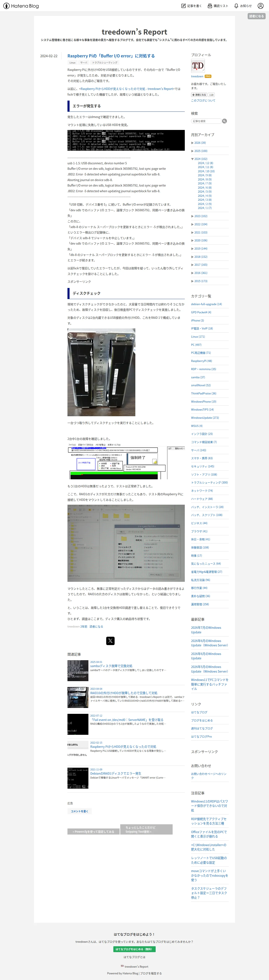
Task: Click the Hatena Blog logo
Action: [x=21, y=6]
